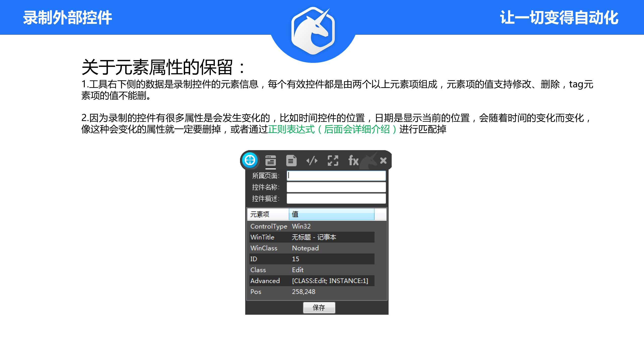Click the Pos row value 258,248
Viewport: 644px width, 362px height.
[304, 292]
